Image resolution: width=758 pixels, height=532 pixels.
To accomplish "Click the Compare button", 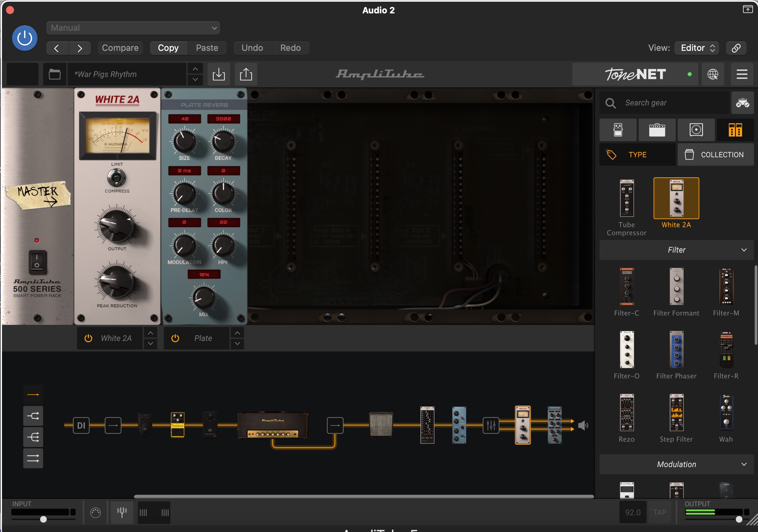I will (x=120, y=48).
